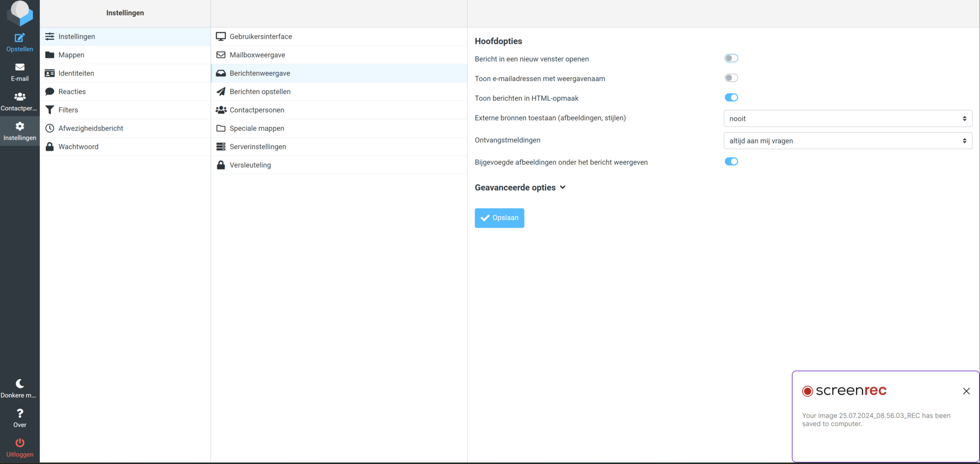Toggle 'Bijgevoegde afbeeldingen onder het bericht weergeven'
Image resolution: width=980 pixels, height=464 pixels.
(731, 162)
